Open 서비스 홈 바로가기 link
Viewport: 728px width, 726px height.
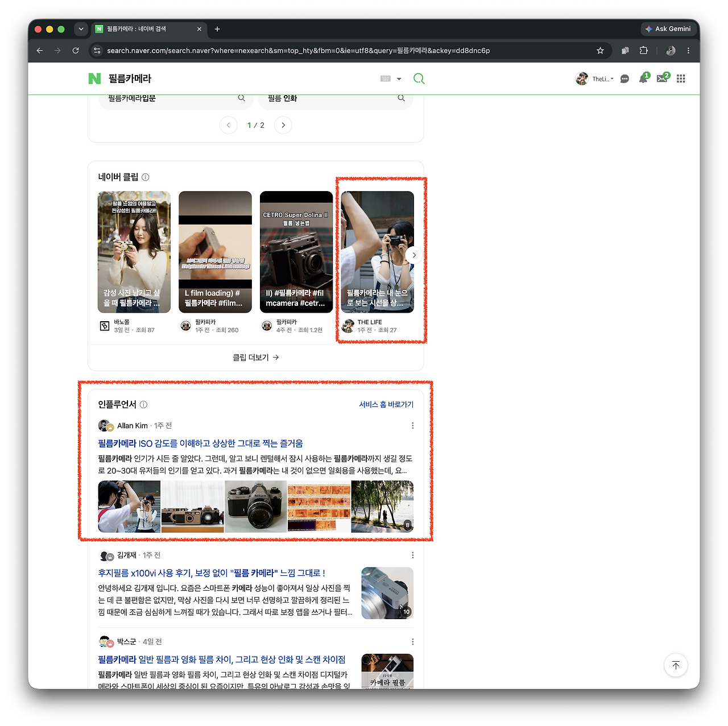point(386,405)
